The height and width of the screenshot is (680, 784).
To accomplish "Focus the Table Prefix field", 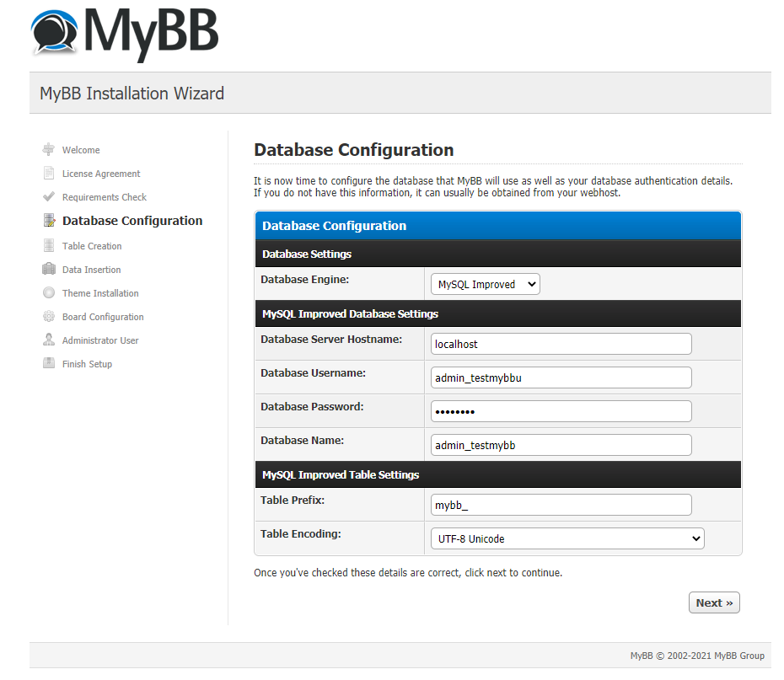I will coord(561,505).
